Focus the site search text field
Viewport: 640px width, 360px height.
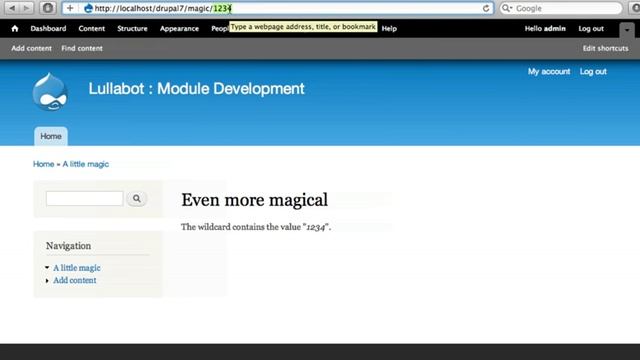coord(84,199)
